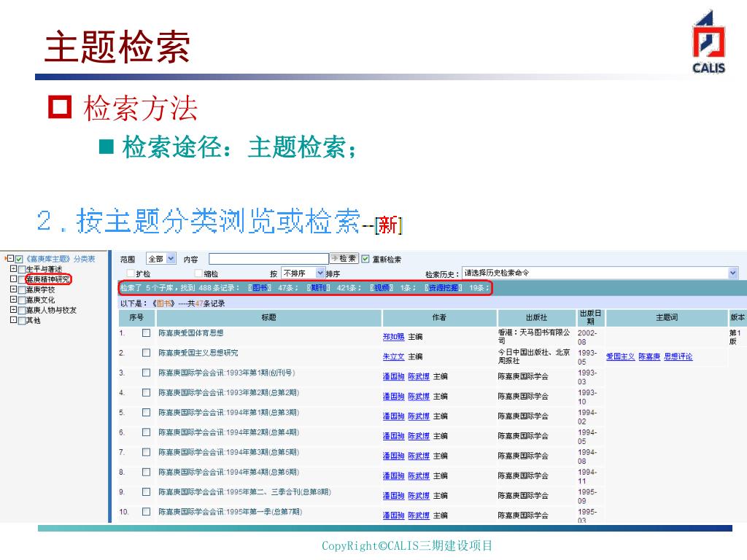The width and height of the screenshot is (747, 560).
Task: Open the 视频 results tab link
Action: click(382, 287)
